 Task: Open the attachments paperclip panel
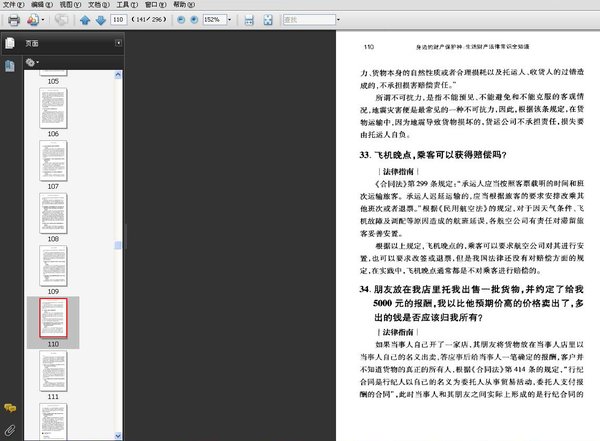point(10,429)
